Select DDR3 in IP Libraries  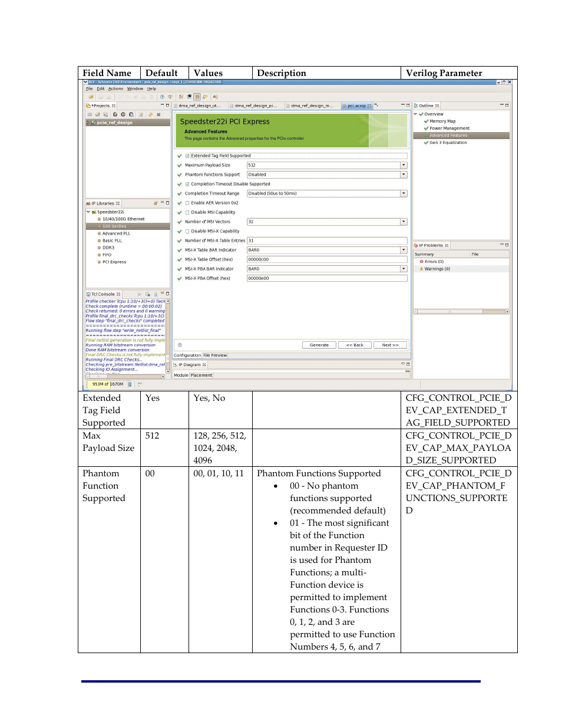108,248
